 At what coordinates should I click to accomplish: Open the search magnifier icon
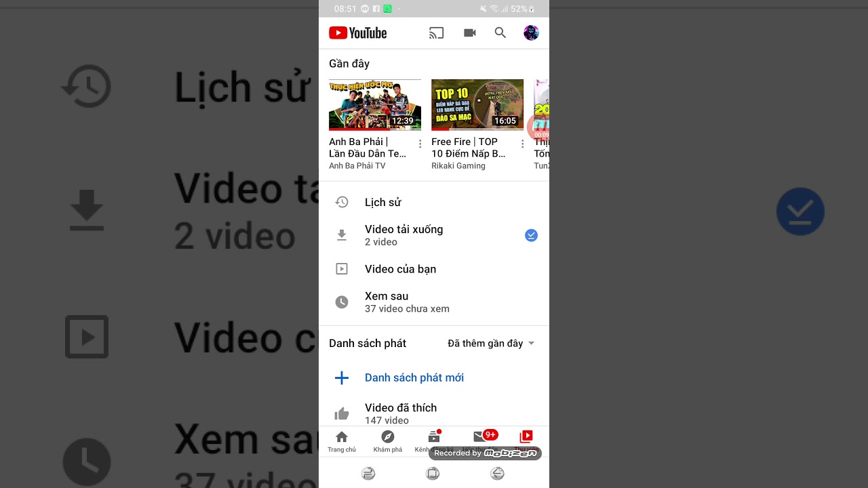tap(500, 33)
